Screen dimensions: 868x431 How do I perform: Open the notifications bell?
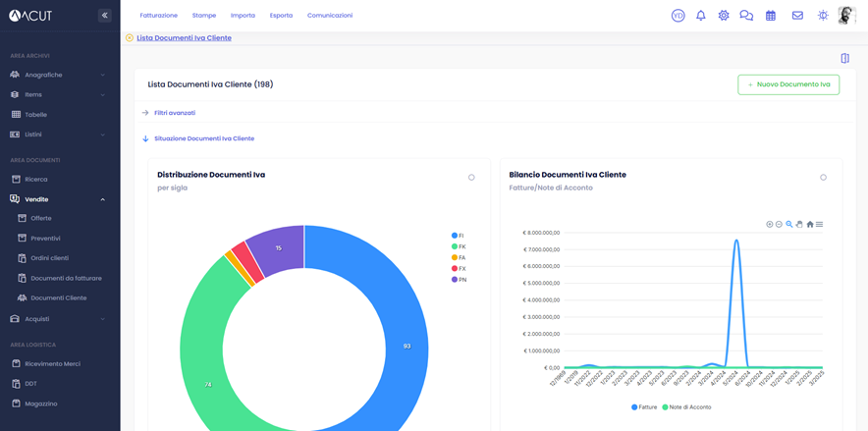[x=700, y=16]
